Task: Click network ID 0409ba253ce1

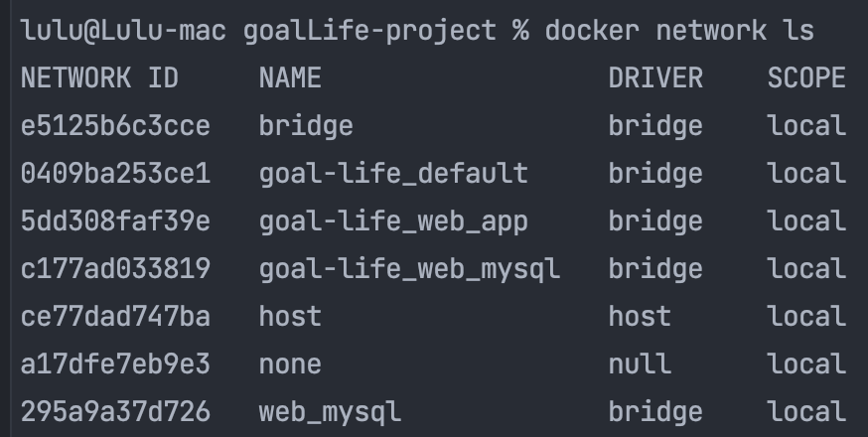Action: click(115, 173)
